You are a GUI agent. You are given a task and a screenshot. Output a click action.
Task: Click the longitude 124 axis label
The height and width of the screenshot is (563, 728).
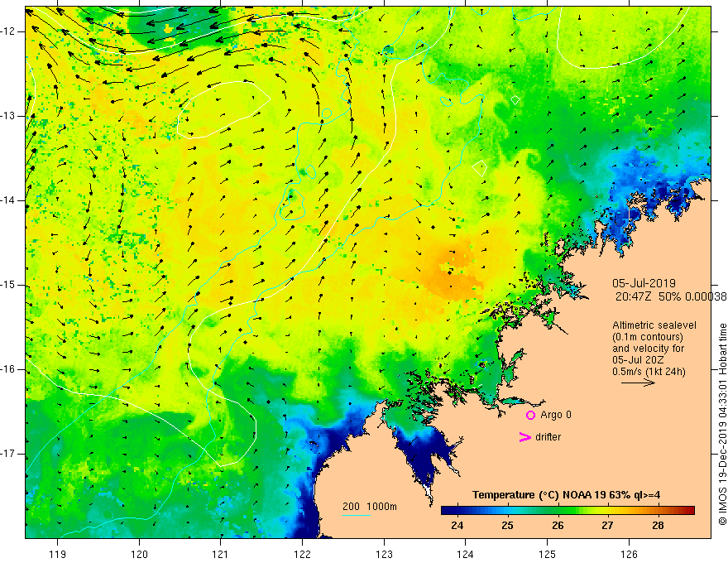tap(466, 554)
